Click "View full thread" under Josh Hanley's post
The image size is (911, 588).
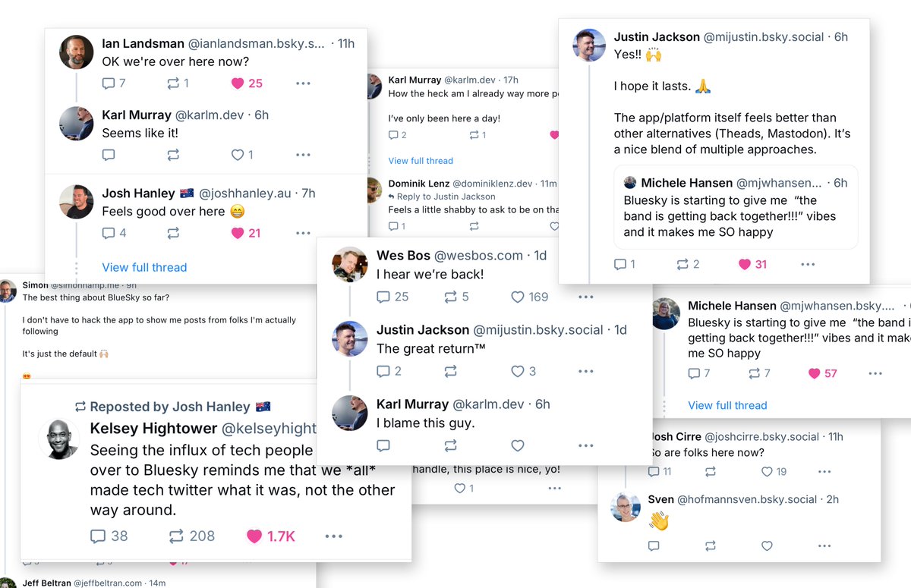click(144, 267)
